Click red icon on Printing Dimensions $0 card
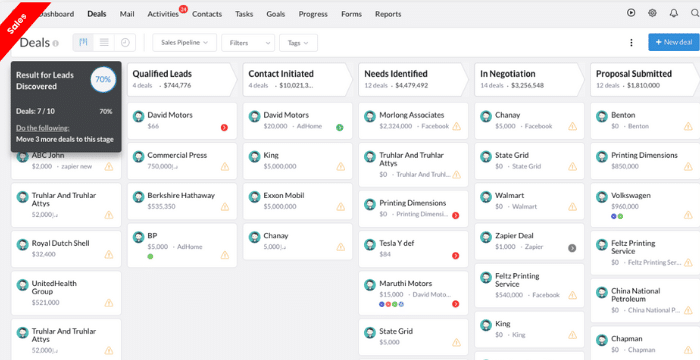This screenshot has width=700, height=360. (455, 215)
